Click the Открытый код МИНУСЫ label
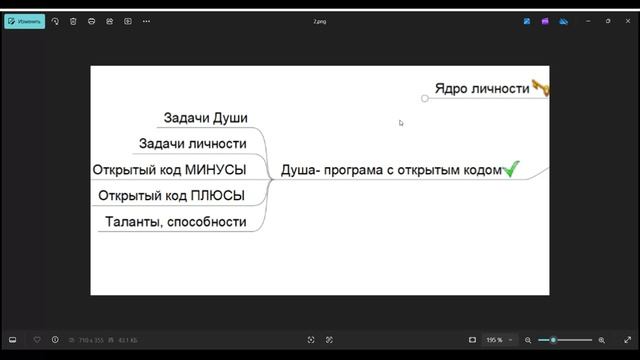The height and width of the screenshot is (360, 640). click(169, 170)
